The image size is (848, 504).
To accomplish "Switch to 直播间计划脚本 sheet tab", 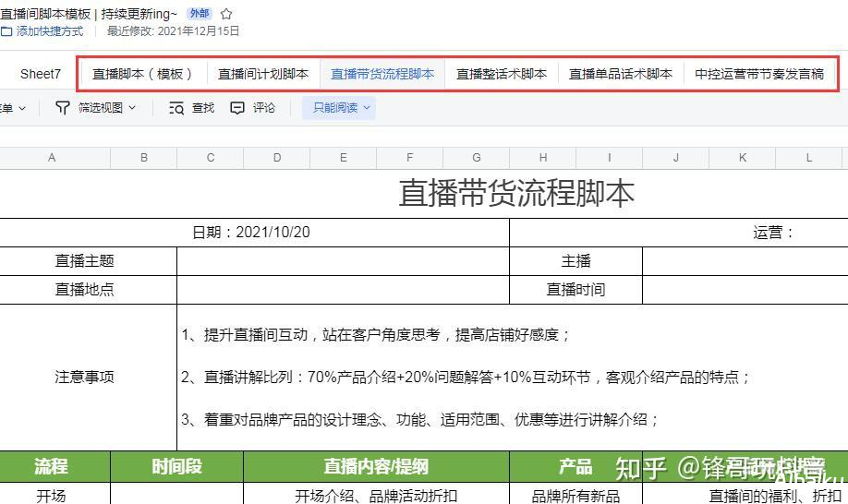I will pyautogui.click(x=263, y=74).
